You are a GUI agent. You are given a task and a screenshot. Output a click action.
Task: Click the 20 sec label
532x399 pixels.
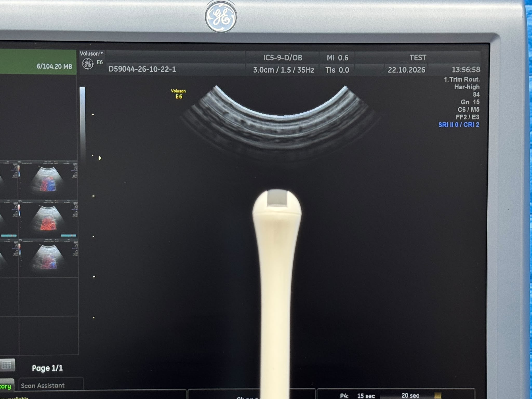410,395
